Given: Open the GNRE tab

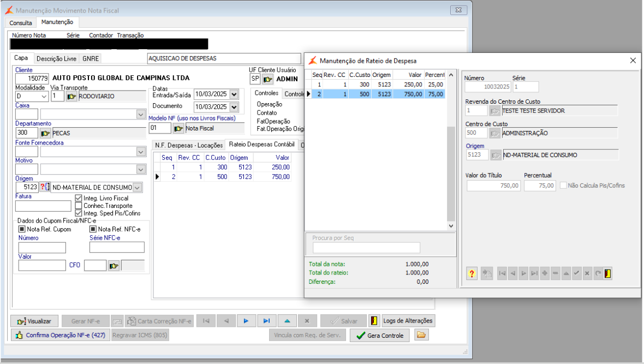Looking at the screenshot, I should (x=91, y=59).
